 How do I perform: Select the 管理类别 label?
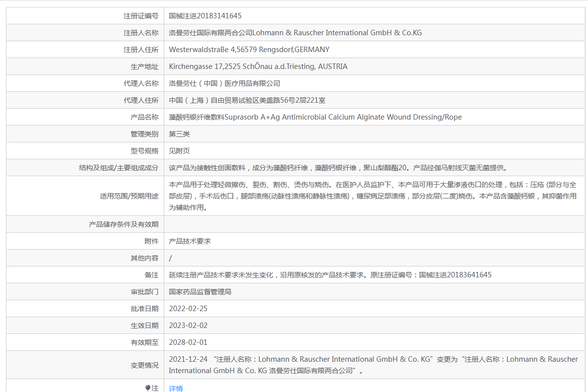tap(144, 134)
